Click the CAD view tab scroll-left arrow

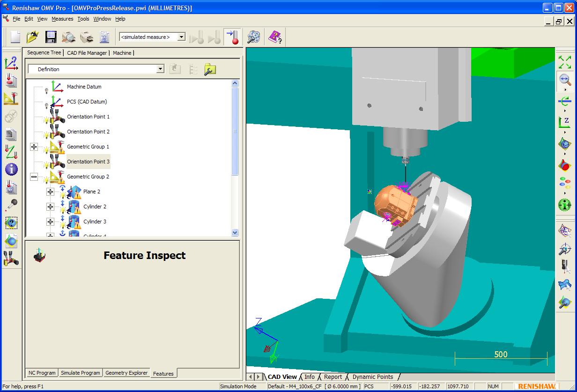pos(251,377)
